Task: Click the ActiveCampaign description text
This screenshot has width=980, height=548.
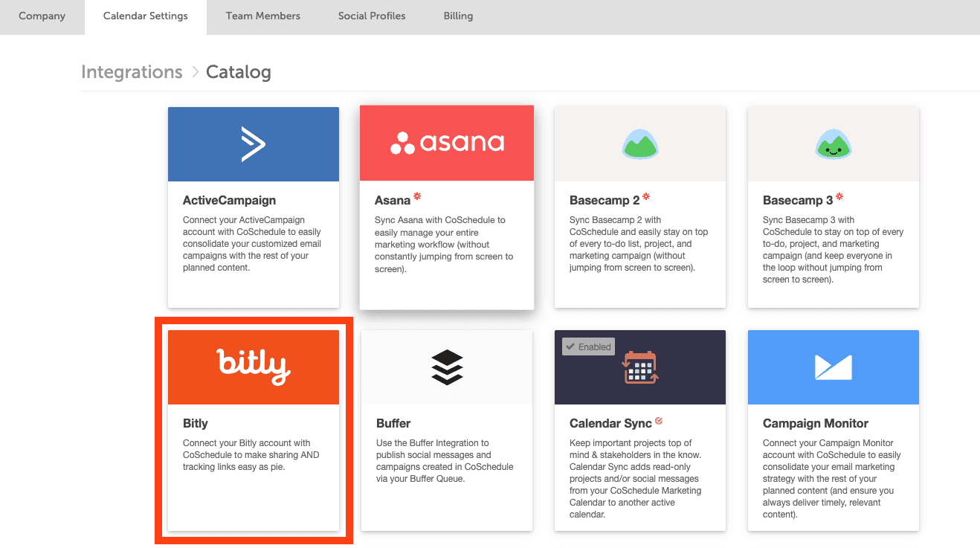Action: [x=252, y=244]
